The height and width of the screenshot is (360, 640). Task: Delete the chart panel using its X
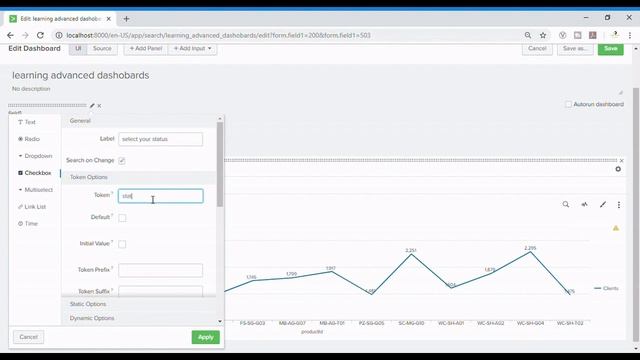point(621,161)
